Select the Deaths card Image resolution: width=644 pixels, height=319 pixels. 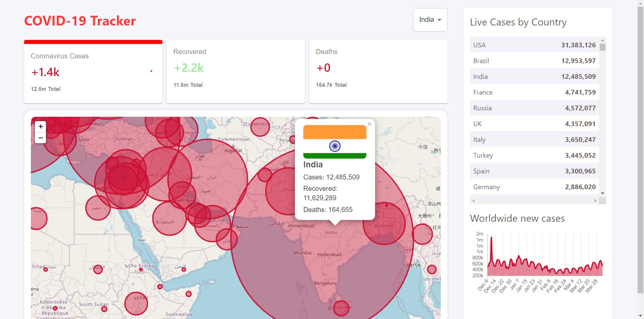point(378,72)
